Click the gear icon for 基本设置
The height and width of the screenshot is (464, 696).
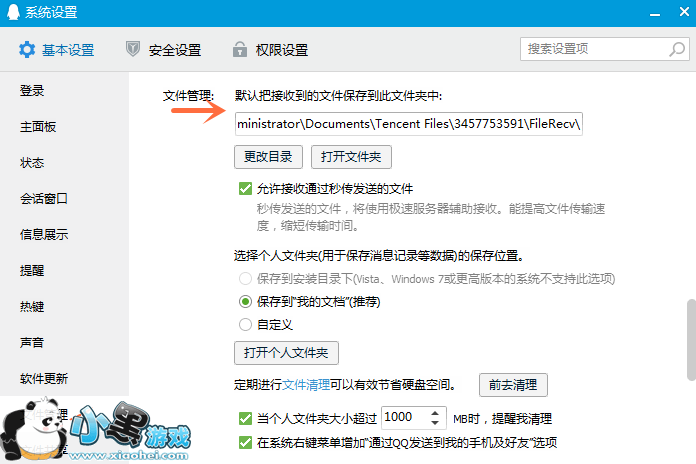(27, 50)
